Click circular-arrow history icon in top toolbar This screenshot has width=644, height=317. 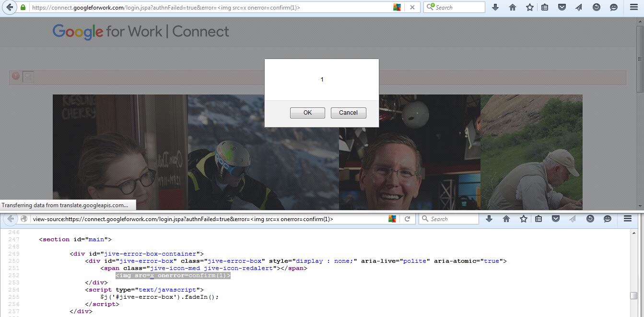click(597, 7)
